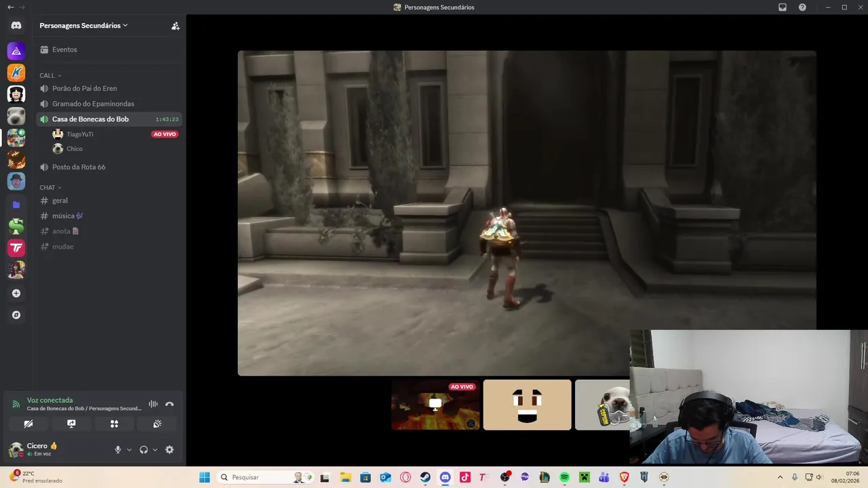Screen dimensions: 868x488
Task: Share your screen button
Action: pos(71,424)
